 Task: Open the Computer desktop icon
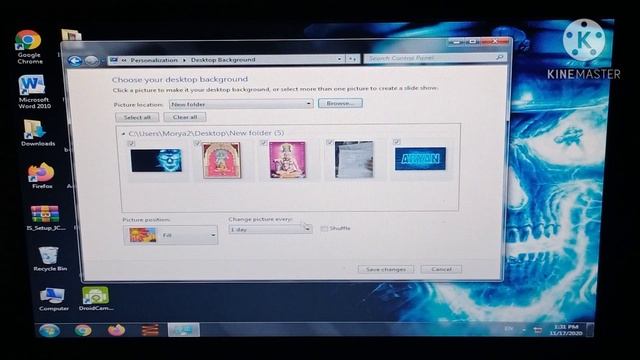coord(53,299)
